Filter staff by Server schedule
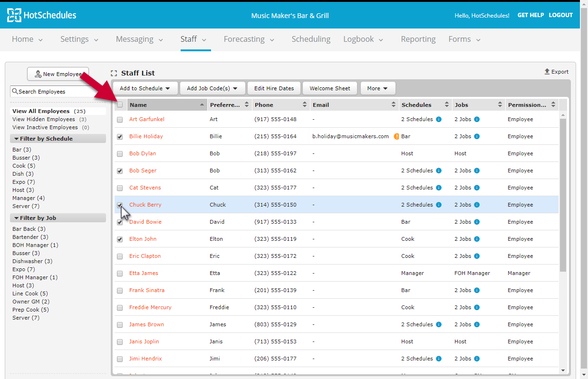588x379 pixels. coord(26,206)
